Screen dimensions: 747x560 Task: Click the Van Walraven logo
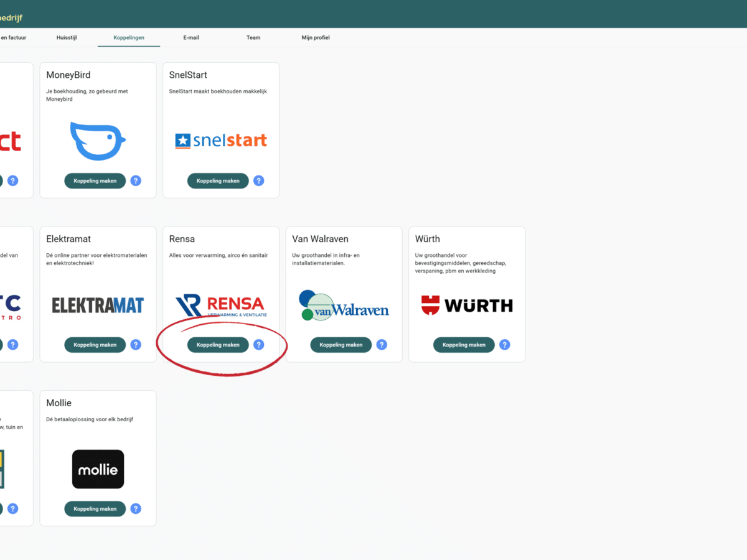click(x=344, y=305)
